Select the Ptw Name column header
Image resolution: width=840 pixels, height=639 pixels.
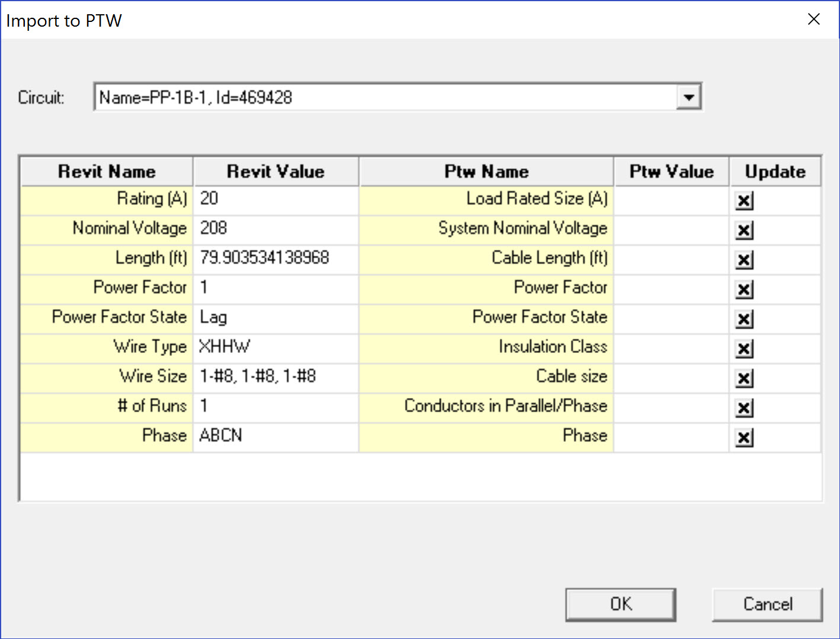coord(486,171)
